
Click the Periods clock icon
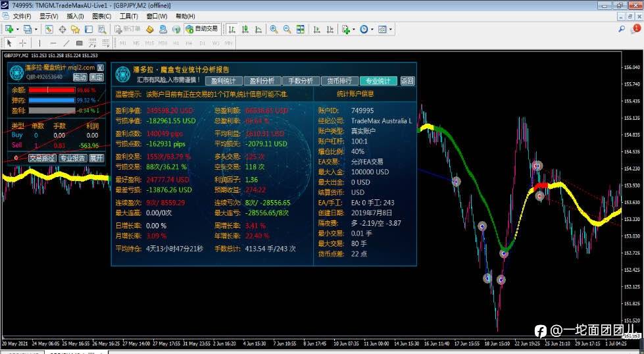[x=364, y=29]
